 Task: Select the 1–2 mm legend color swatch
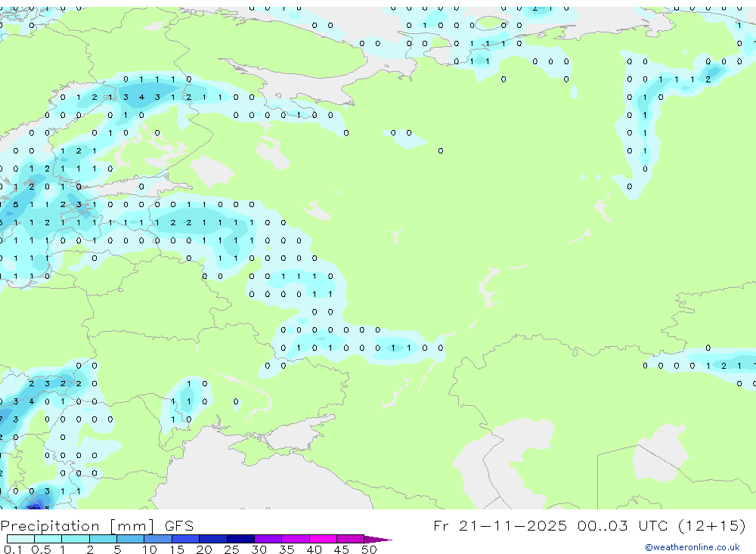click(x=75, y=539)
